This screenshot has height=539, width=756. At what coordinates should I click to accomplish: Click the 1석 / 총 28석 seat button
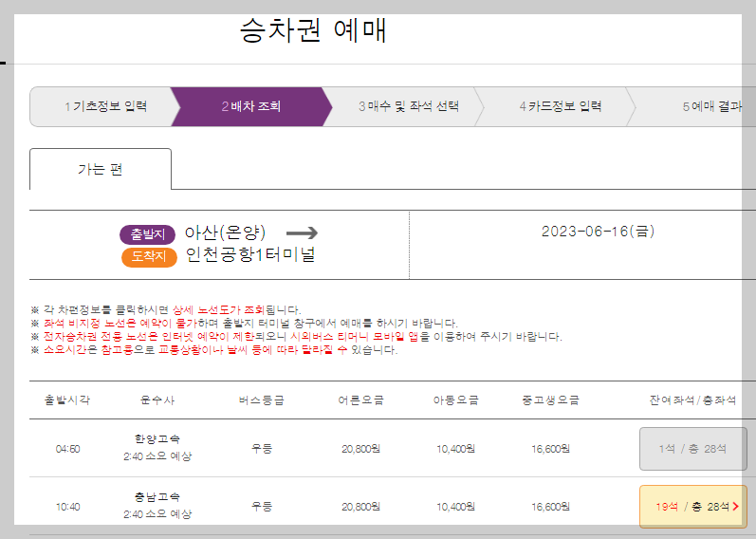[692, 449]
